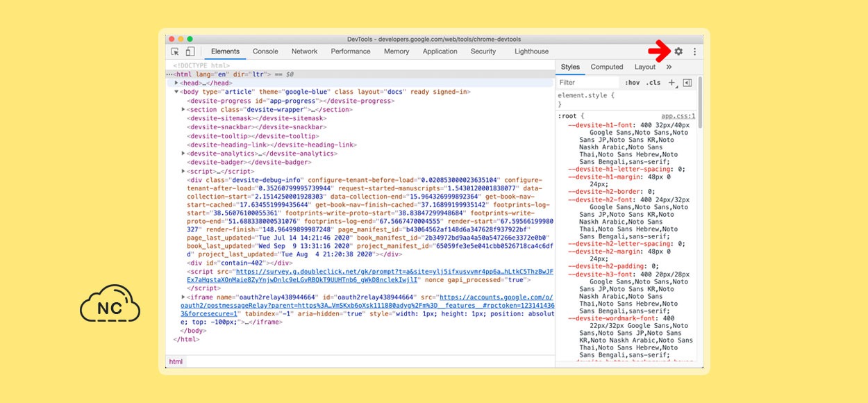Viewport: 868px width, 403px height.
Task: Switch to the Console tab
Action: pos(265,51)
